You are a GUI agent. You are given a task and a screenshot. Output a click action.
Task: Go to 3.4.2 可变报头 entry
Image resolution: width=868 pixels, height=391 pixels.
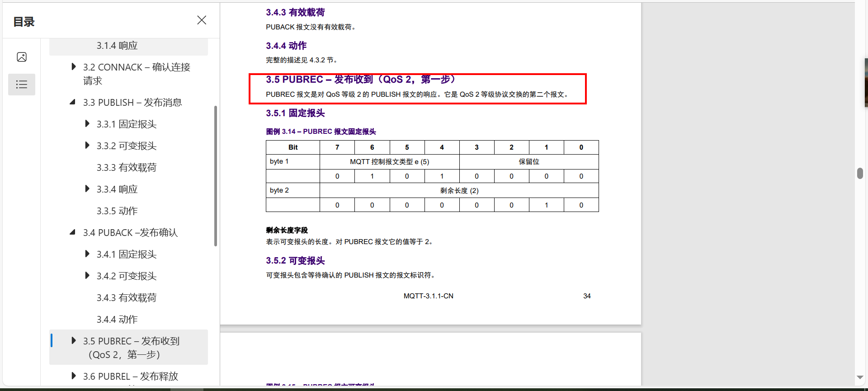[x=127, y=276]
